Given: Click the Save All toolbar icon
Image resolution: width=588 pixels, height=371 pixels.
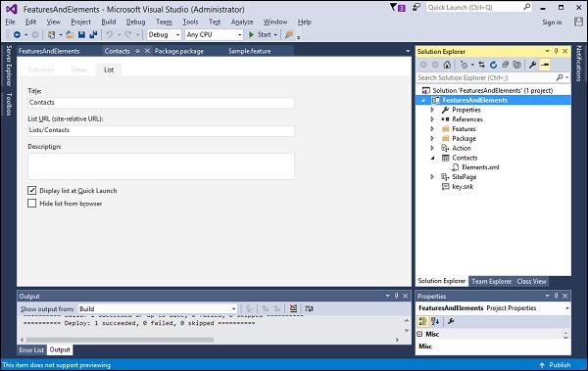Looking at the screenshot, I should click(x=93, y=35).
